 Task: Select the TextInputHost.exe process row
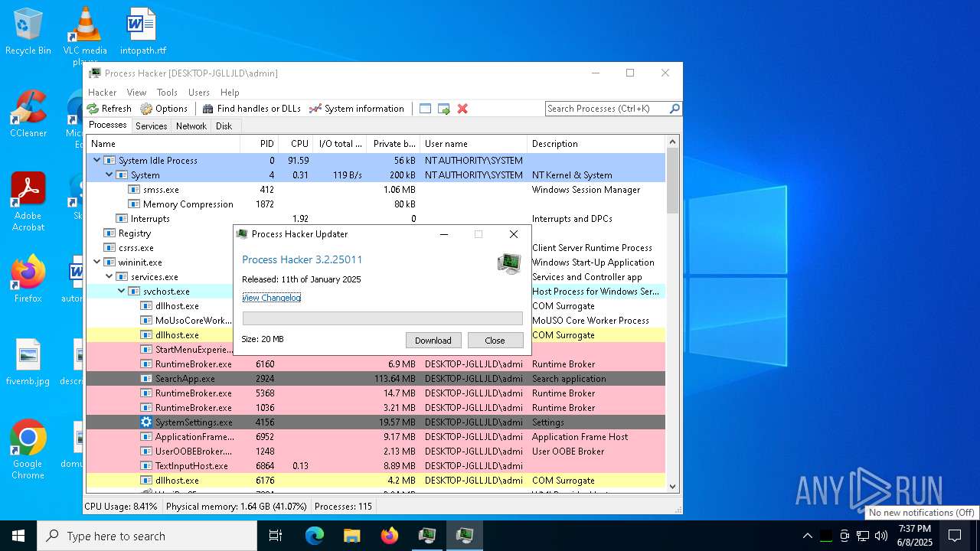(x=375, y=466)
